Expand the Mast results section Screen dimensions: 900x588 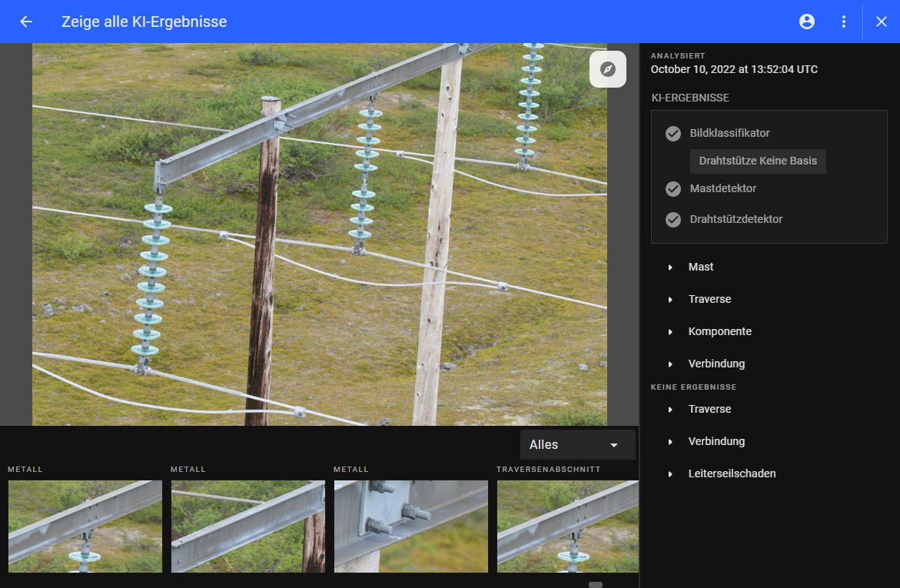pos(671,267)
